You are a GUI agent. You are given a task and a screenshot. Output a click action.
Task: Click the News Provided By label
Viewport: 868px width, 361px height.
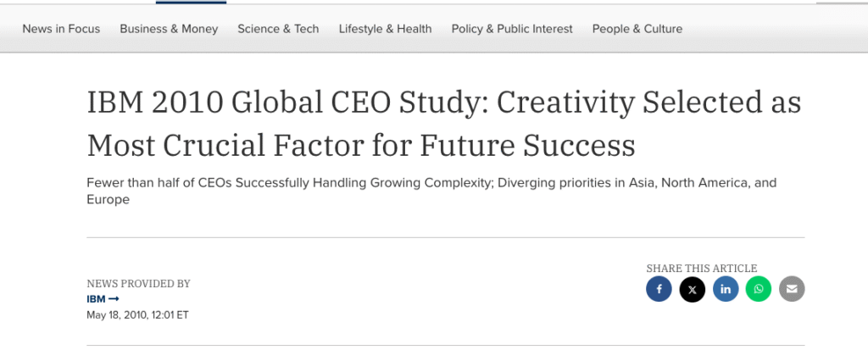(x=138, y=284)
